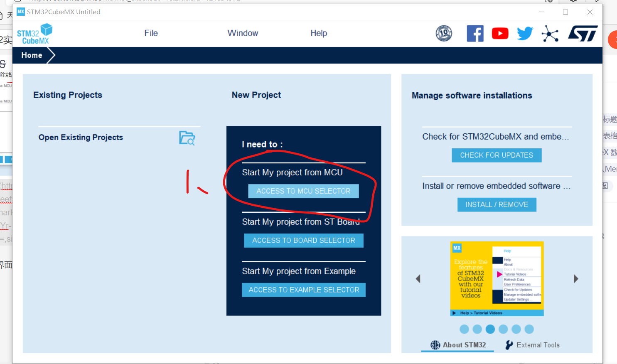This screenshot has width=617, height=364.
Task: Click the STM32CubeMX logo icon
Action: coord(34,34)
